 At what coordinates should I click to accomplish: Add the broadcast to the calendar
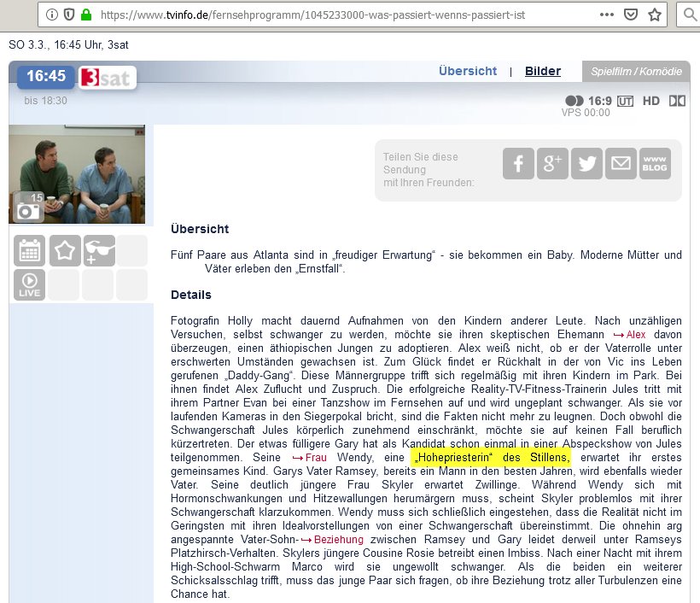click(30, 250)
